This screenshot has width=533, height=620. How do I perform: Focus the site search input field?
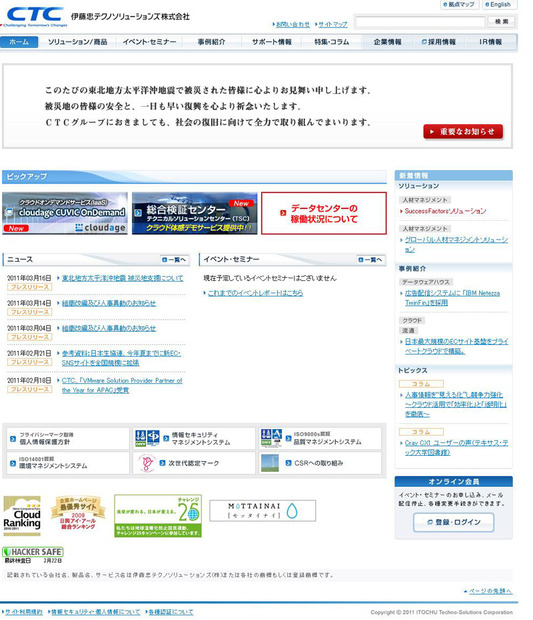click(x=420, y=22)
